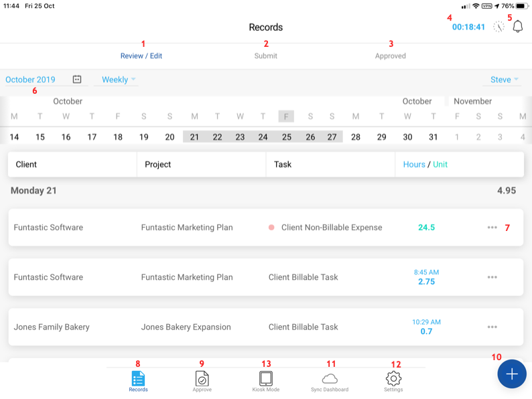Viewport: 532px width, 399px height.
Task: Select date 30 in calendar strip
Action: click(x=407, y=137)
